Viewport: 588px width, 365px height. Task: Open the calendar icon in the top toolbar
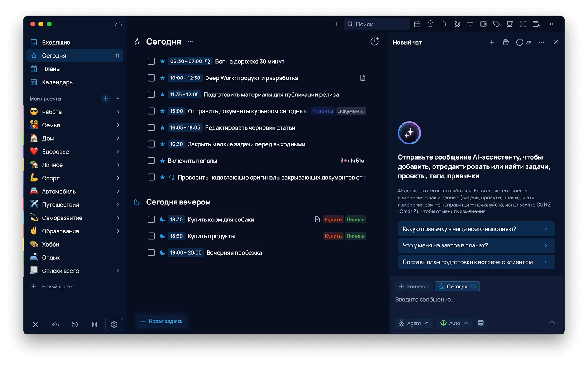[417, 24]
